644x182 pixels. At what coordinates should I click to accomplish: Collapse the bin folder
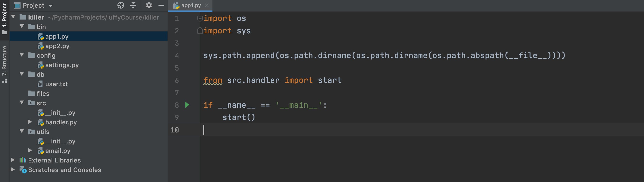pyautogui.click(x=22, y=26)
